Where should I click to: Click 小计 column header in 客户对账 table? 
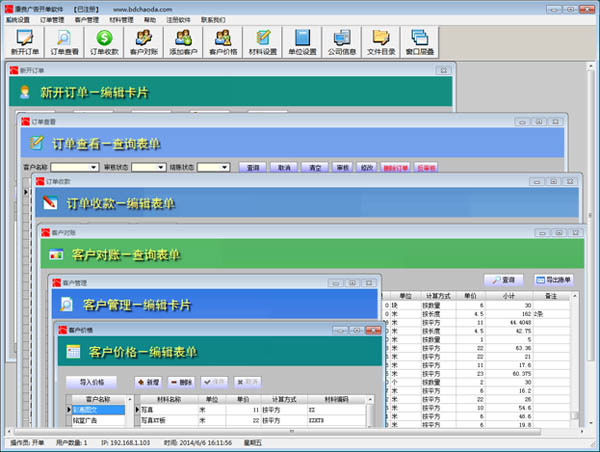tap(509, 296)
